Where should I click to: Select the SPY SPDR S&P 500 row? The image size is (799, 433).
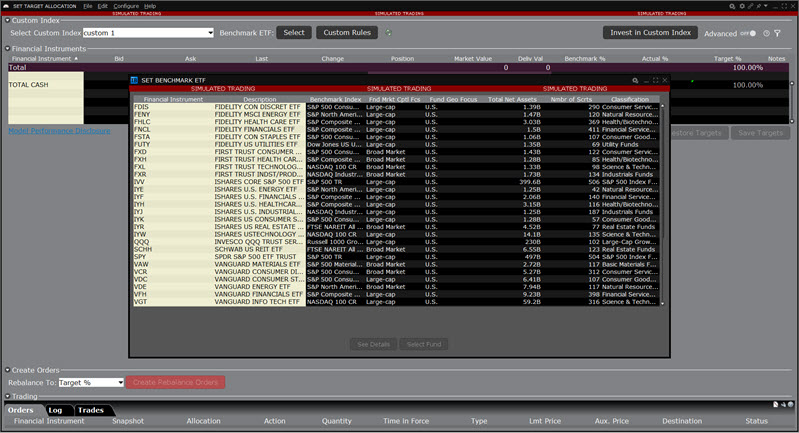(396, 257)
